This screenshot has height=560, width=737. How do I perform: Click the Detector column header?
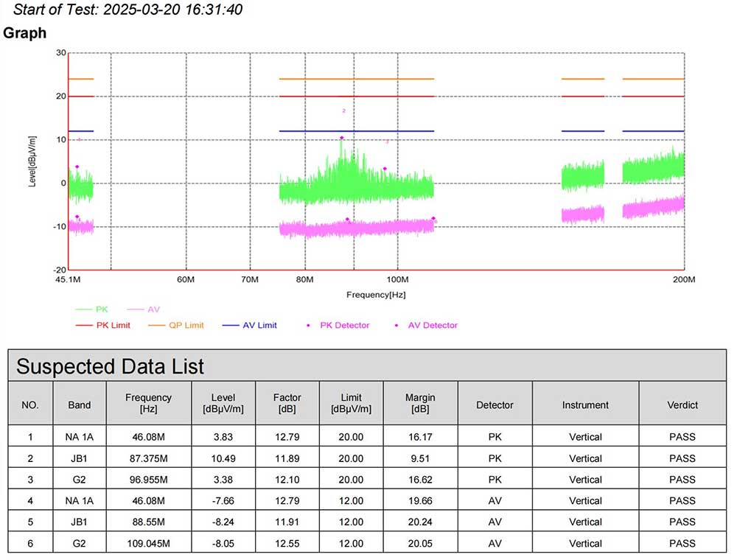pos(495,405)
